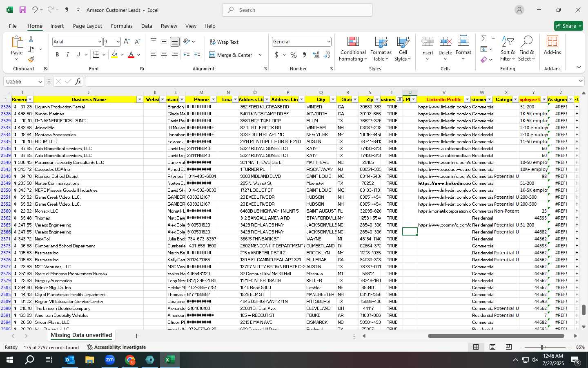Click the Undo arrow icon
The width and height of the screenshot is (588, 368).
click(35, 10)
